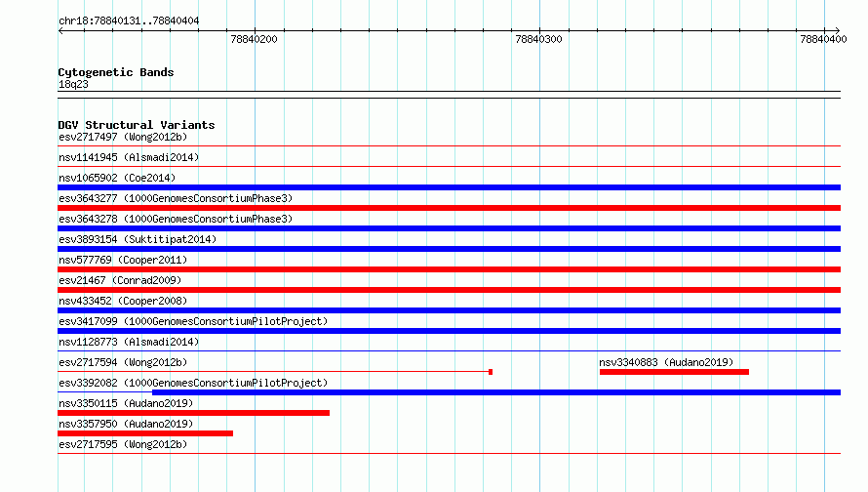868x492 pixels.
Task: Click the right arrow of the ruler
Action: tap(837, 30)
